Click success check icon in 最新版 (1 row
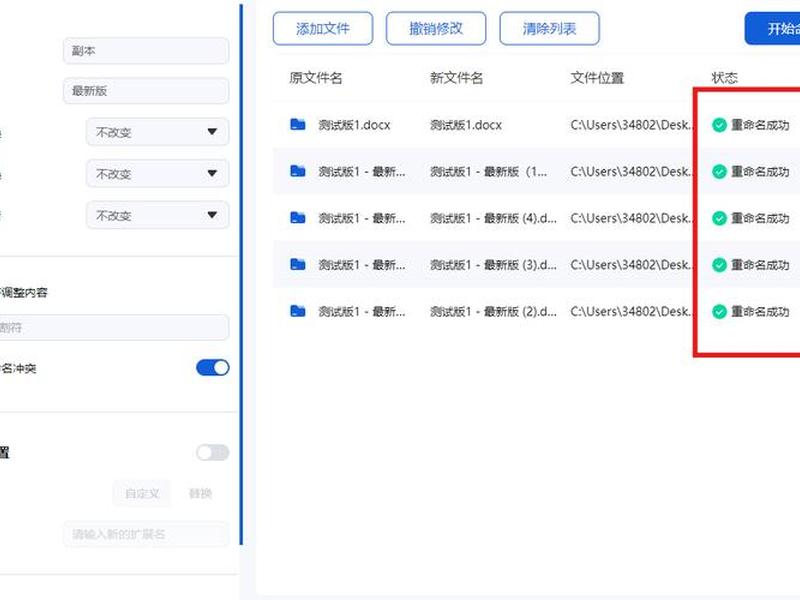The width and height of the screenshot is (800, 600). 719,171
